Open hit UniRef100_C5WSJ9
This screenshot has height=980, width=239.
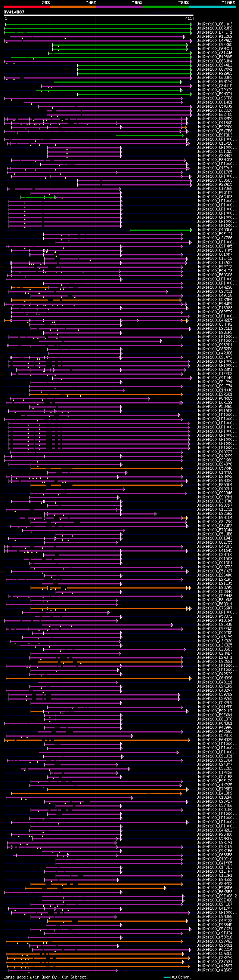point(214,107)
